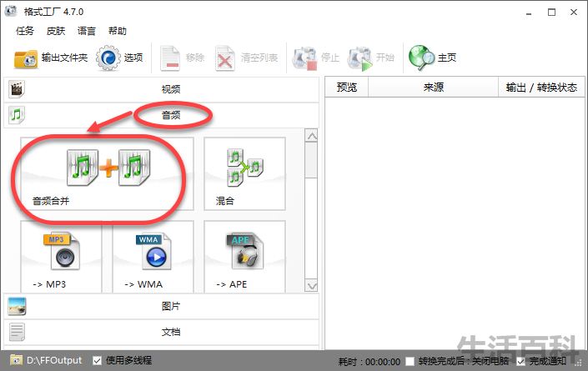
Task: Open 选项 options gear icon
Action: (108, 58)
